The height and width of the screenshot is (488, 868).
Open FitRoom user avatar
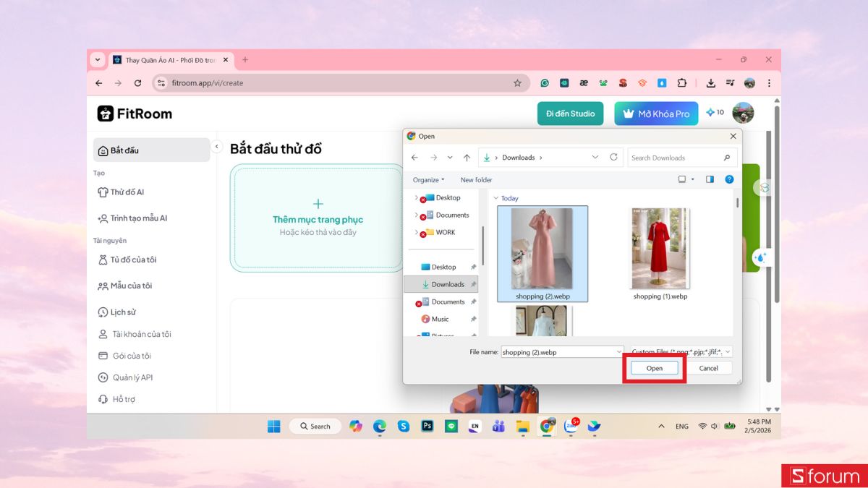click(743, 113)
